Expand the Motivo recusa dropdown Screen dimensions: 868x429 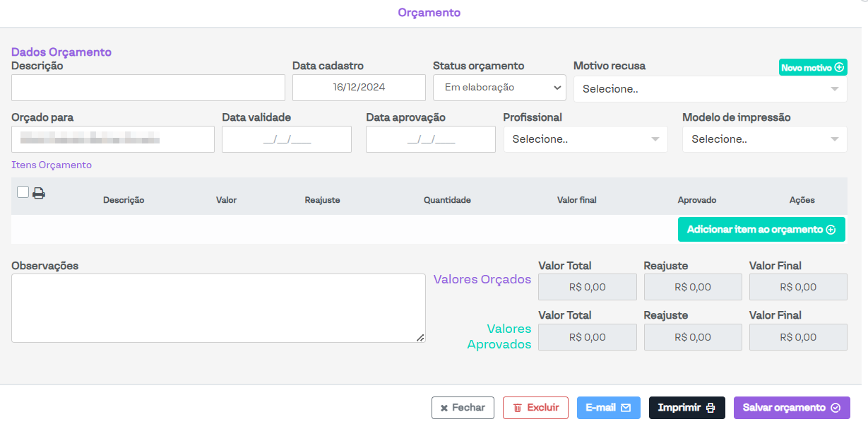[711, 89]
